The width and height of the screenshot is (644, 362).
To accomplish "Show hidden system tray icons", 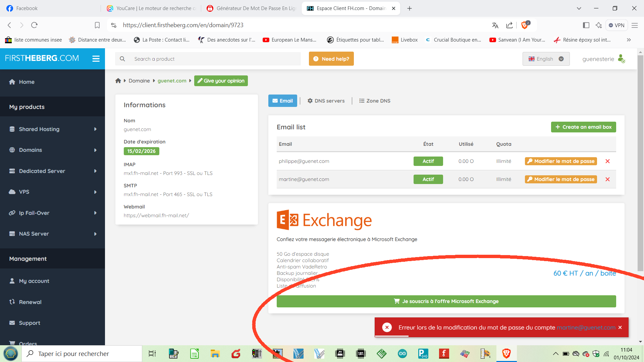I will pyautogui.click(x=556, y=354).
